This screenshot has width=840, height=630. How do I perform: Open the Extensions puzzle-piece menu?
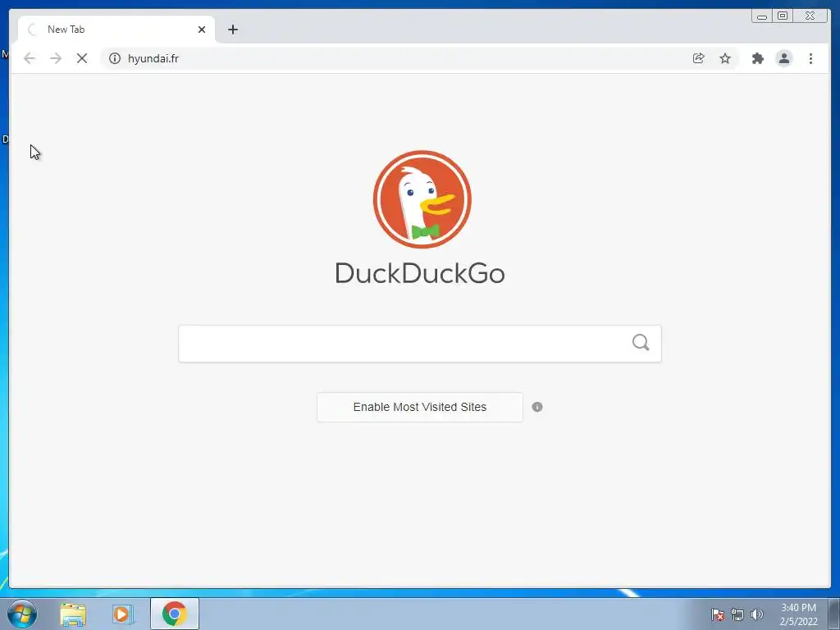coord(757,58)
